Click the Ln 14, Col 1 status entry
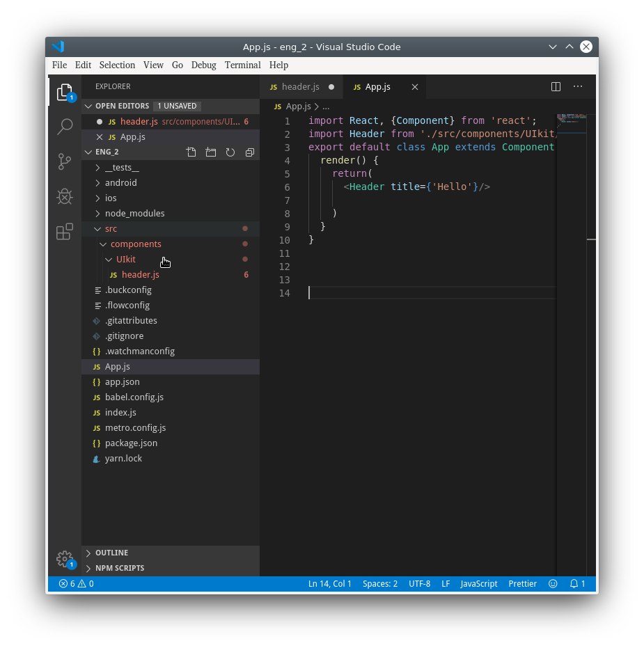The image size is (644, 648). tap(329, 583)
